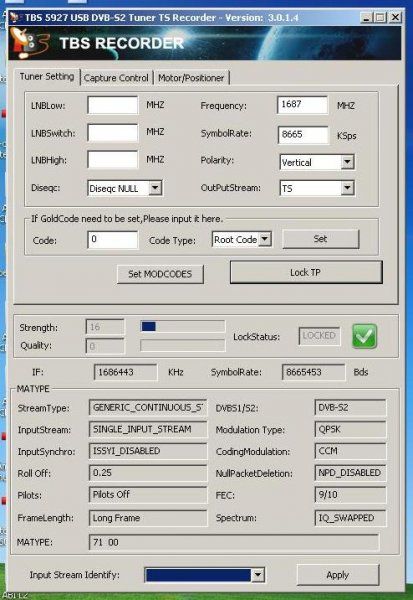Close the TBS Recorder window
This screenshot has height=600, width=413.
395,17
